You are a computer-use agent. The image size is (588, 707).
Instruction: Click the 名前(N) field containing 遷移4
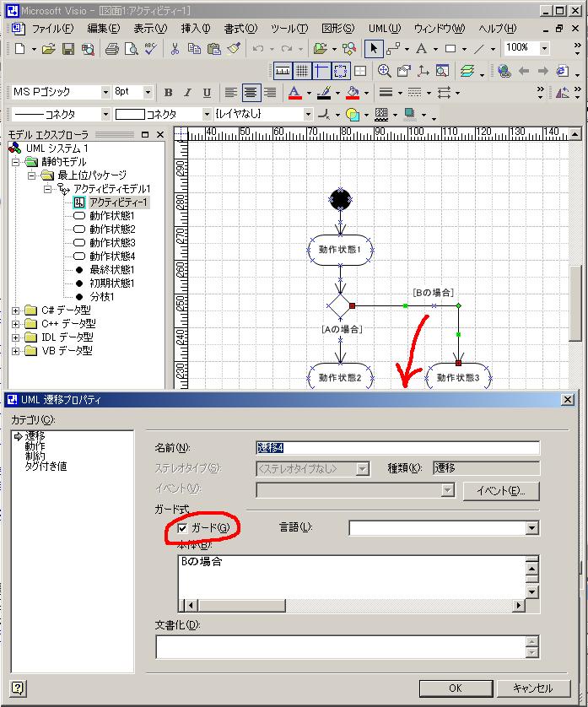(x=397, y=448)
